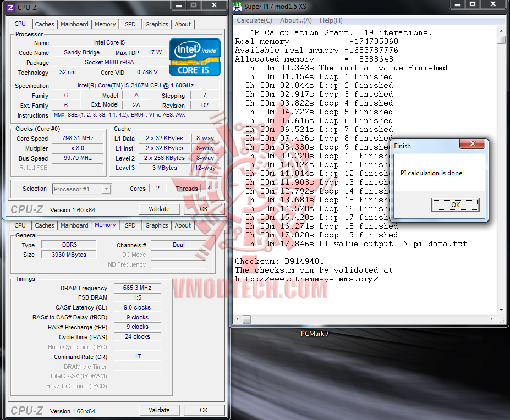The height and width of the screenshot is (420, 510).
Task: Click the Bus Speed value 99.79 MHz
Action: [x=78, y=158]
